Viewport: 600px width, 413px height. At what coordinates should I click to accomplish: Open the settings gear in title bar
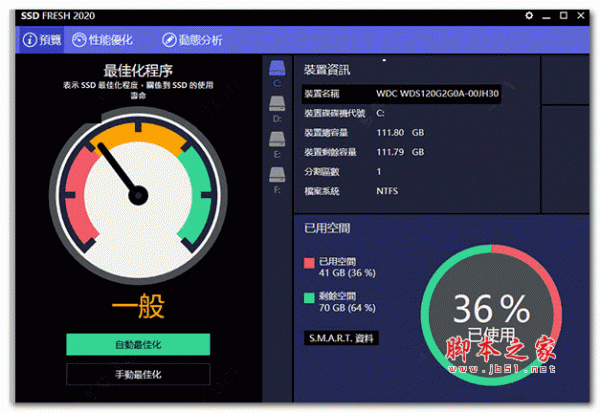[529, 16]
